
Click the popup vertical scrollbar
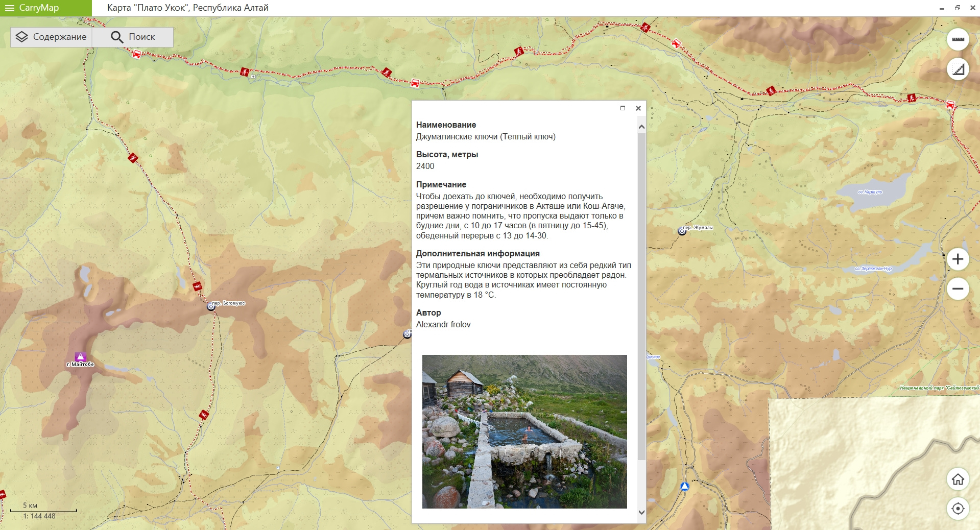pyautogui.click(x=641, y=296)
